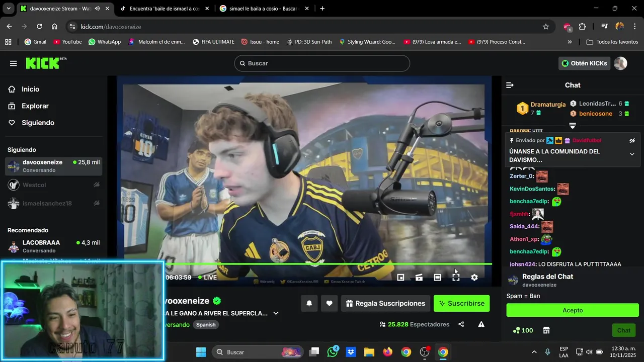Toggle theater mode icon
Screen dimensions: 644x362
pos(437,277)
